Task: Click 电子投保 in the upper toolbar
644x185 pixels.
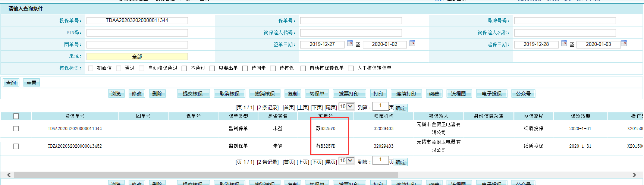Action: point(492,94)
